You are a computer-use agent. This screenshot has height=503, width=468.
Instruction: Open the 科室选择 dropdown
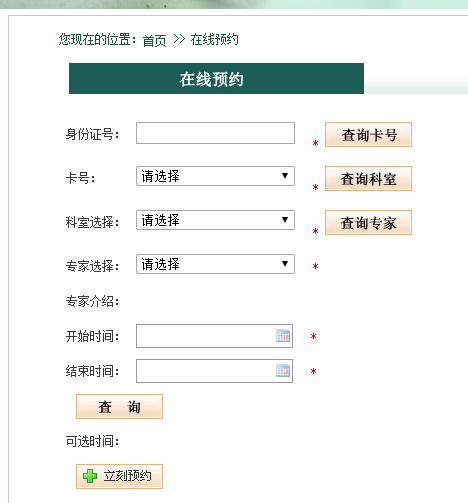click(x=215, y=220)
